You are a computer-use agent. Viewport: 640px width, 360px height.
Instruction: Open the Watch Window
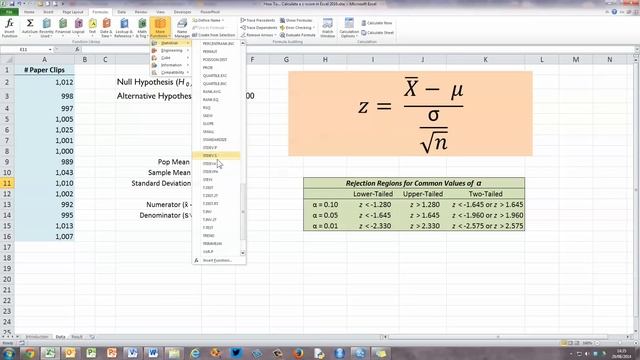click(327, 28)
